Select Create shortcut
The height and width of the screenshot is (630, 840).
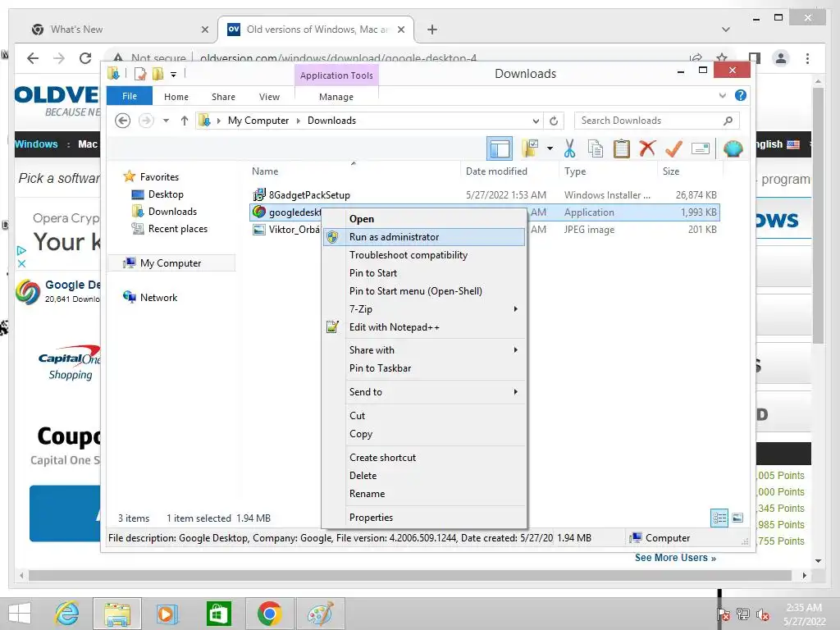tap(424, 458)
